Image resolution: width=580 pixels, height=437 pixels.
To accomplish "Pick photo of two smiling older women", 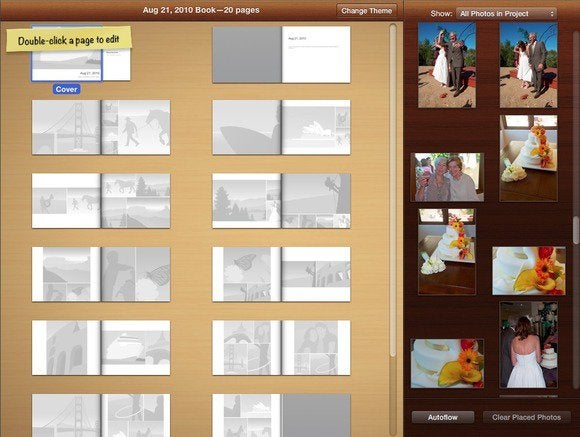I will pos(447,177).
